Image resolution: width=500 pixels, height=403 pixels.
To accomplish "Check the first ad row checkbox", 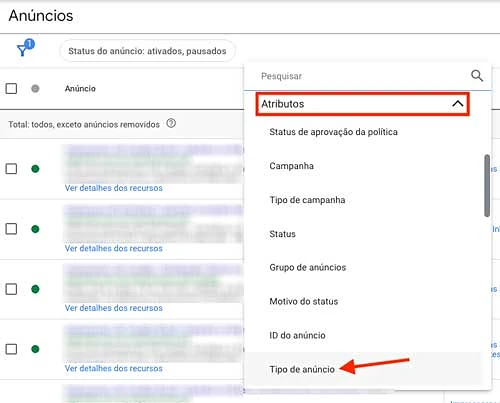I will pyautogui.click(x=11, y=169).
